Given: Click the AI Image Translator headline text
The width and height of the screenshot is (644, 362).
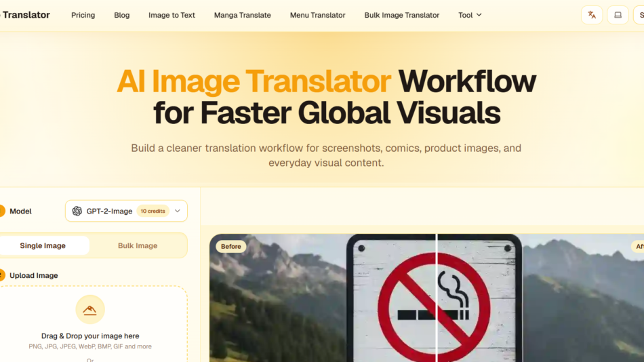Looking at the screenshot, I should coord(254,81).
